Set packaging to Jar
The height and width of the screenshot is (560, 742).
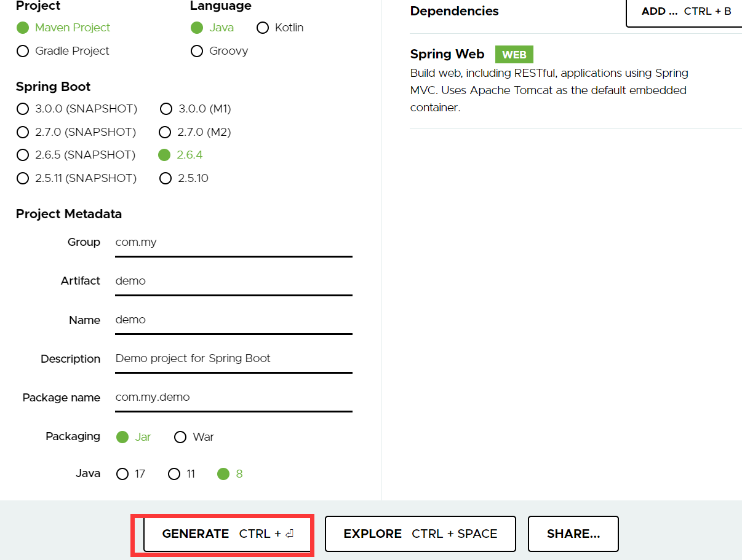134,437
